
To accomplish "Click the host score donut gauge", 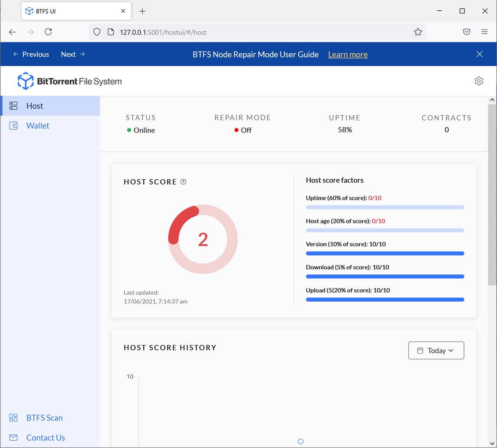I will tap(203, 239).
